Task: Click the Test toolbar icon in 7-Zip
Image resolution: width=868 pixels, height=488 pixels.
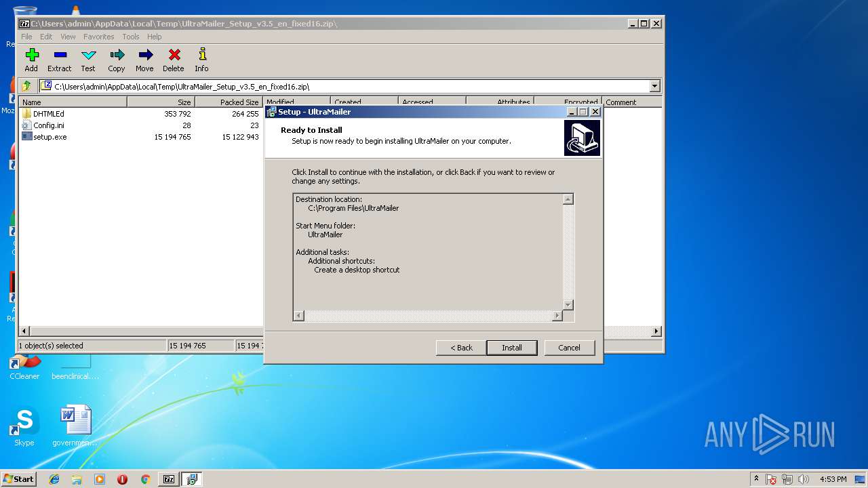Action: tap(88, 60)
